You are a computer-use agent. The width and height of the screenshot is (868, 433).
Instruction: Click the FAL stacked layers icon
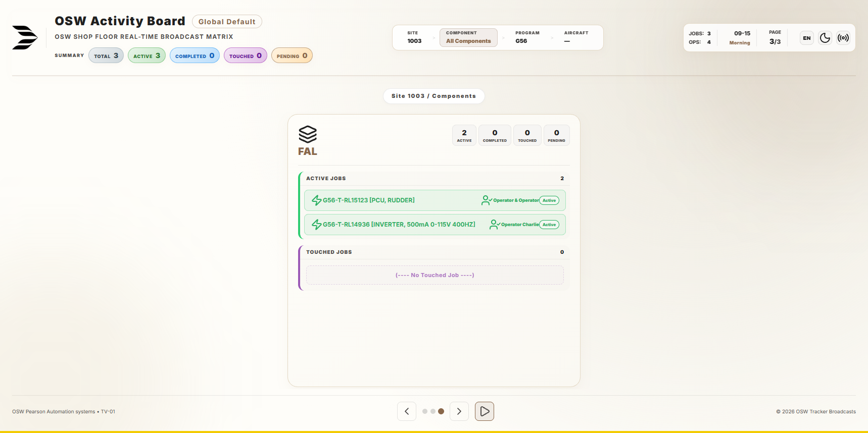tap(308, 134)
